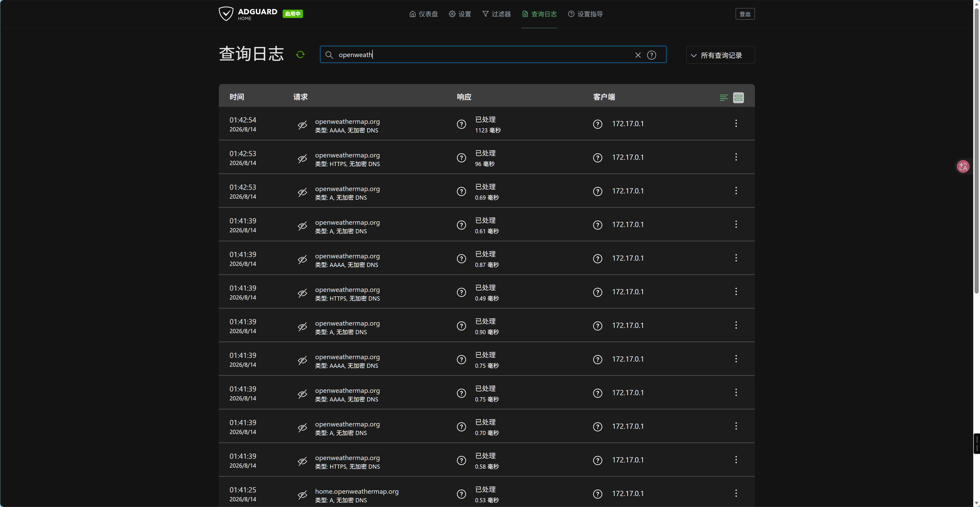Open the 过滤器 filters menu
This screenshot has height=507, width=980.
pos(497,14)
